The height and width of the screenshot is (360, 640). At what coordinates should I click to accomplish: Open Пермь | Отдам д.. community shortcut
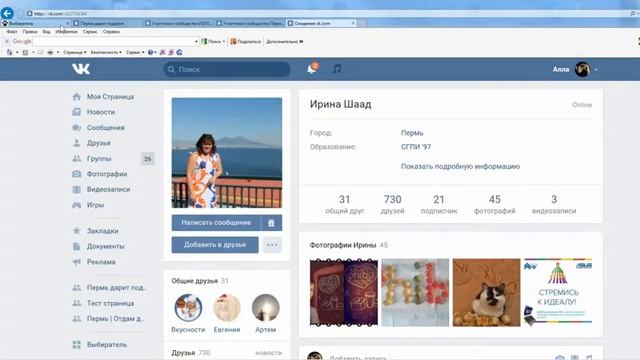click(x=115, y=318)
